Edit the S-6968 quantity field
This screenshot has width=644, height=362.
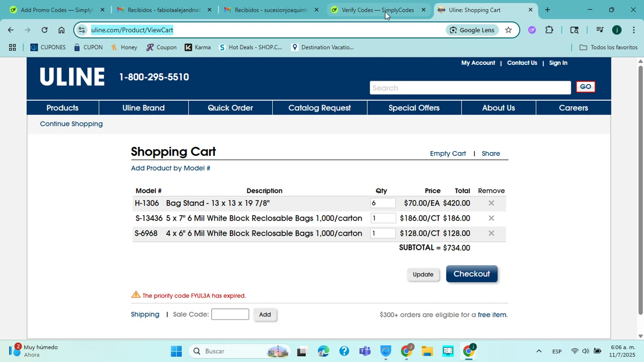point(383,233)
